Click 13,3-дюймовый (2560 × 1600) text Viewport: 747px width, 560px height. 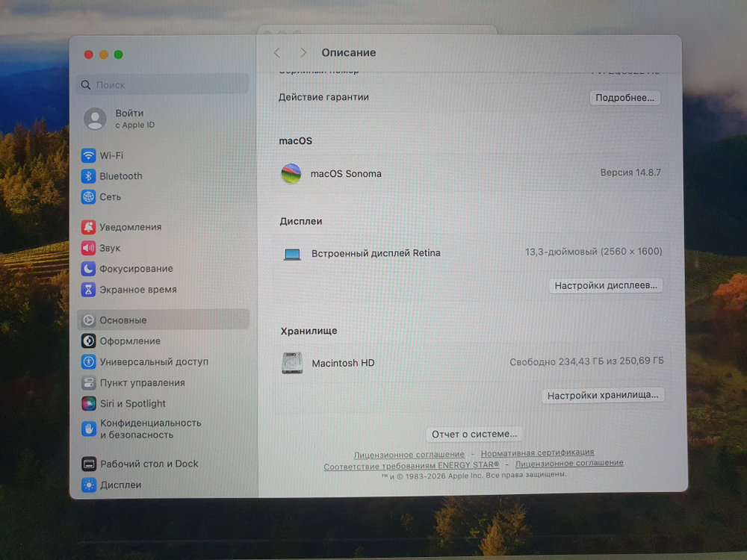coord(594,252)
